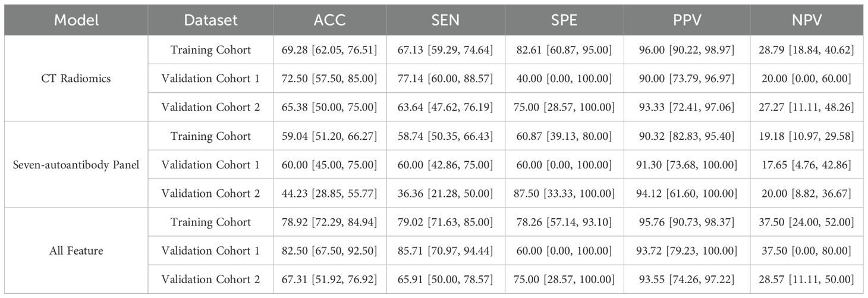Select the SEN cell showing 77.14
This screenshot has width=868, height=298.
tap(445, 79)
